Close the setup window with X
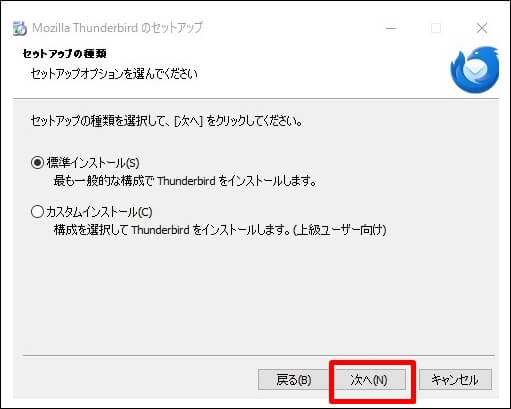The image size is (511, 409). (x=482, y=28)
